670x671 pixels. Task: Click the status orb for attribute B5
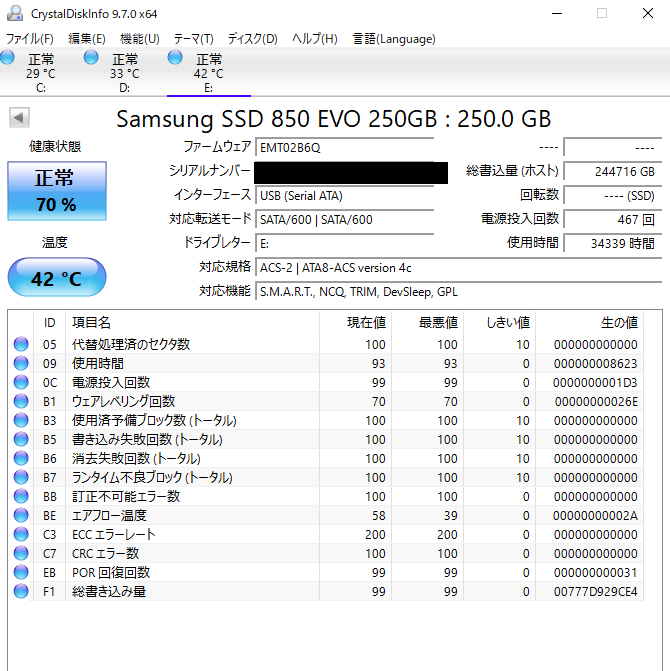[21, 439]
